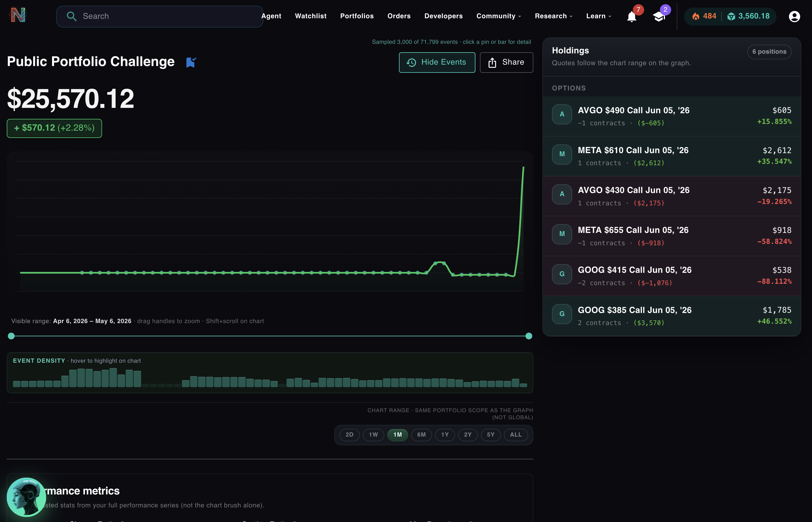The width and height of the screenshot is (812, 522).
Task: Click the 6 positions badge
Action: 769,52
